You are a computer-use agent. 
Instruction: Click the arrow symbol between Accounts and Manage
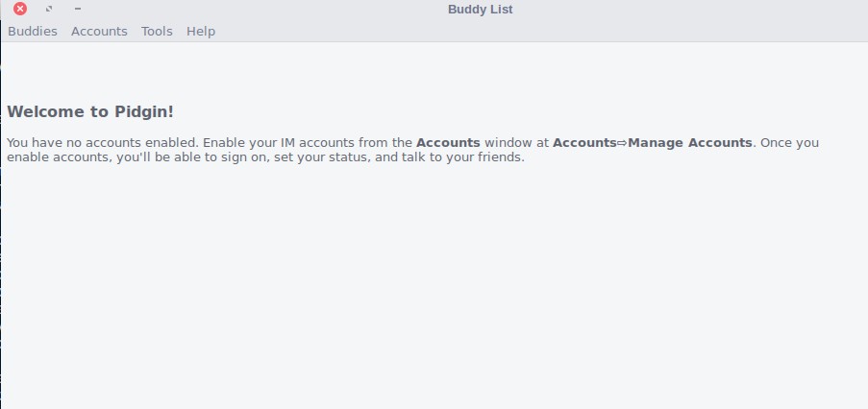click(622, 143)
